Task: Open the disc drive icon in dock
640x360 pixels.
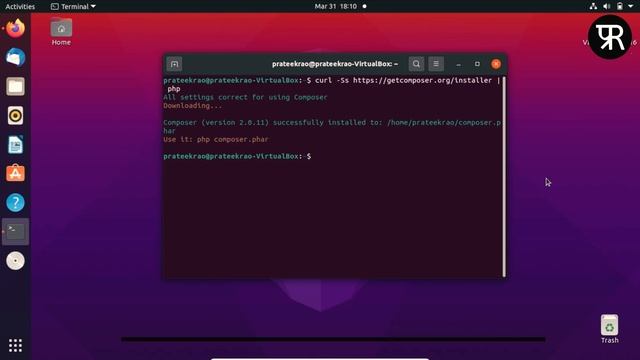Action: pyautogui.click(x=16, y=261)
